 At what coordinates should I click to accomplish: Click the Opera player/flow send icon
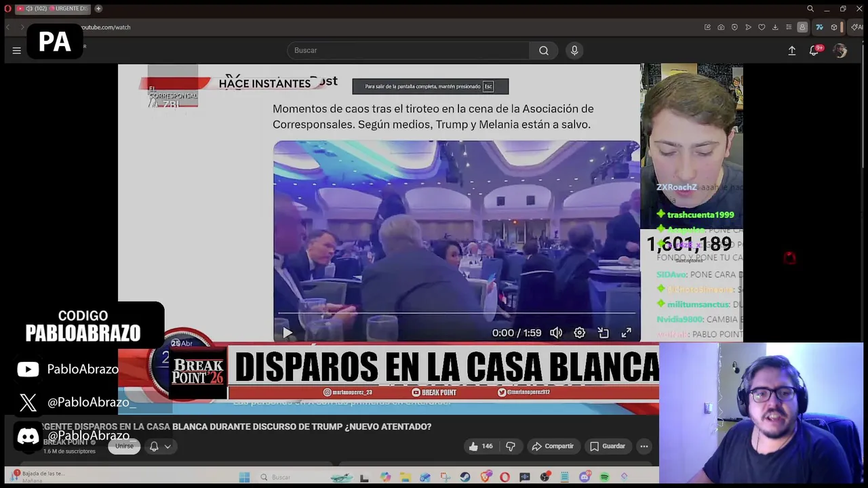749,27
